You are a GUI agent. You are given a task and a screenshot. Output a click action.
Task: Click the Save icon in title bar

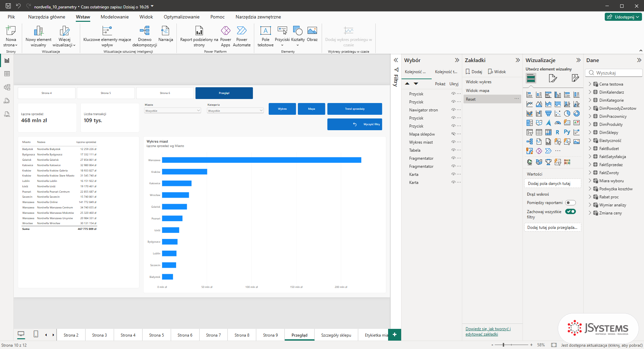(8, 6)
